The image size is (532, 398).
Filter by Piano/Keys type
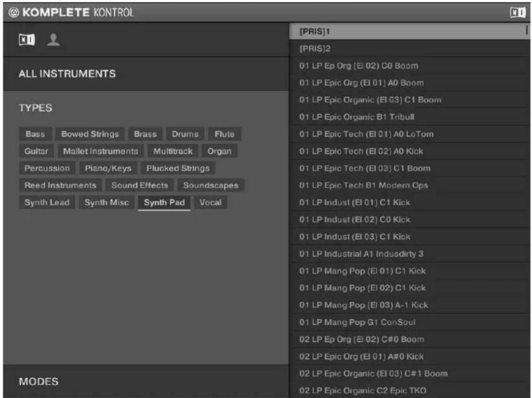[x=108, y=168]
